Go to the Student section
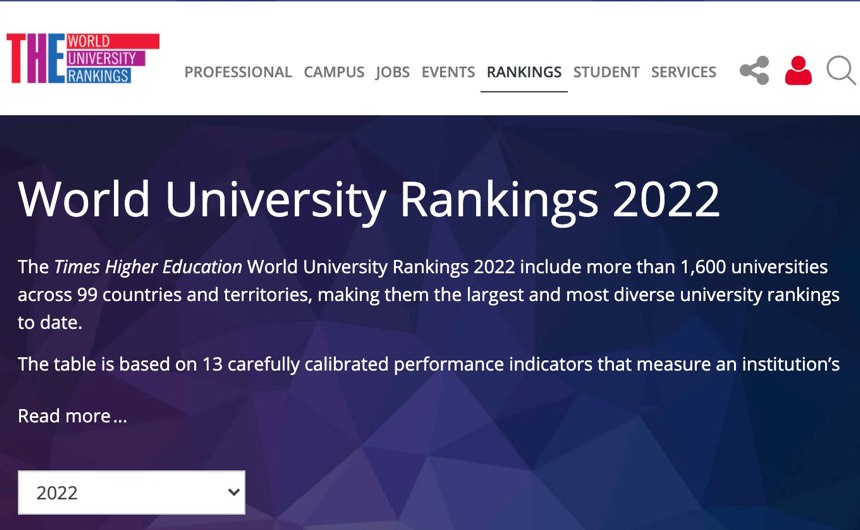The height and width of the screenshot is (530, 860). (606, 72)
